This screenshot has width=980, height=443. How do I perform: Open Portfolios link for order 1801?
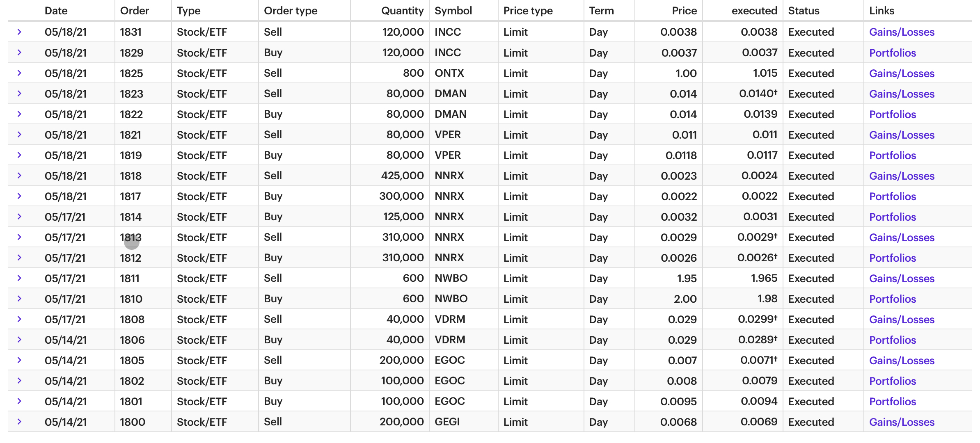coord(893,402)
